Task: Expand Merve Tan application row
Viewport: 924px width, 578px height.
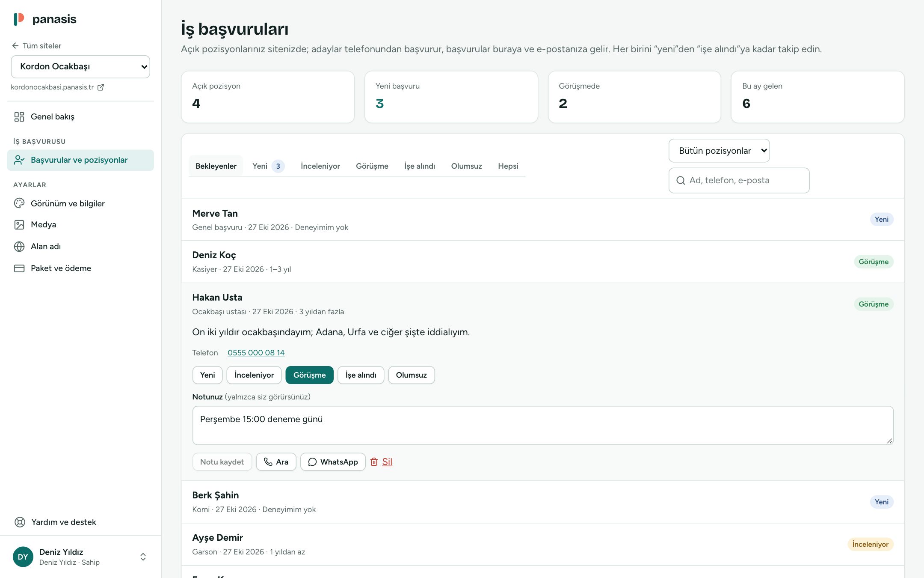Action: tap(542, 220)
